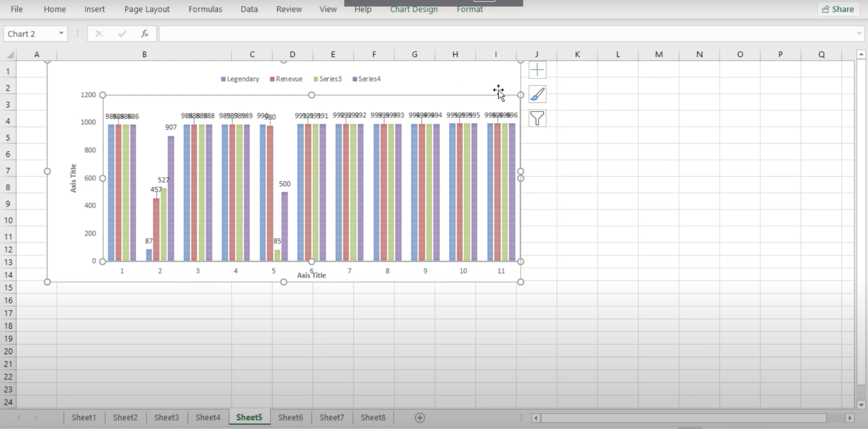Viewport: 868px width, 429px height.
Task: Switch to Sheet1 tab
Action: (84, 417)
